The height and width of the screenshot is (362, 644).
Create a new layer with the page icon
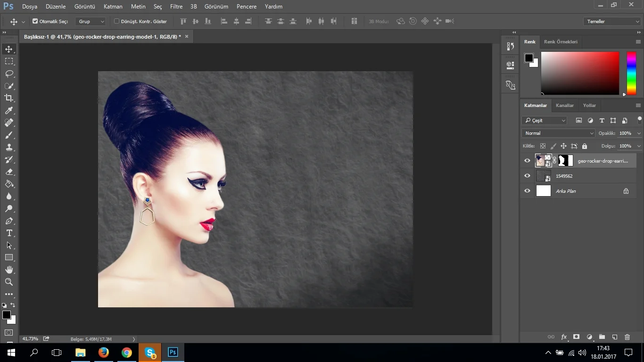[x=615, y=337]
